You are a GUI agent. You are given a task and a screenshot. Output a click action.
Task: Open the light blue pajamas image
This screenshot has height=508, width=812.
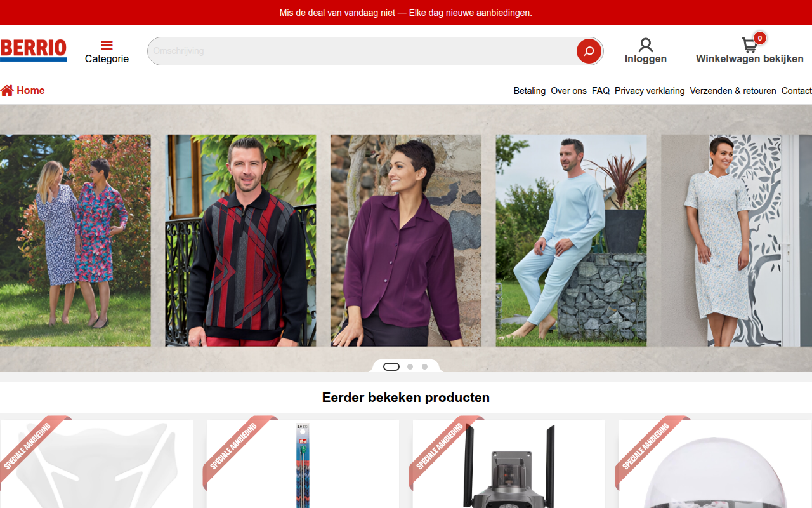tap(571, 241)
